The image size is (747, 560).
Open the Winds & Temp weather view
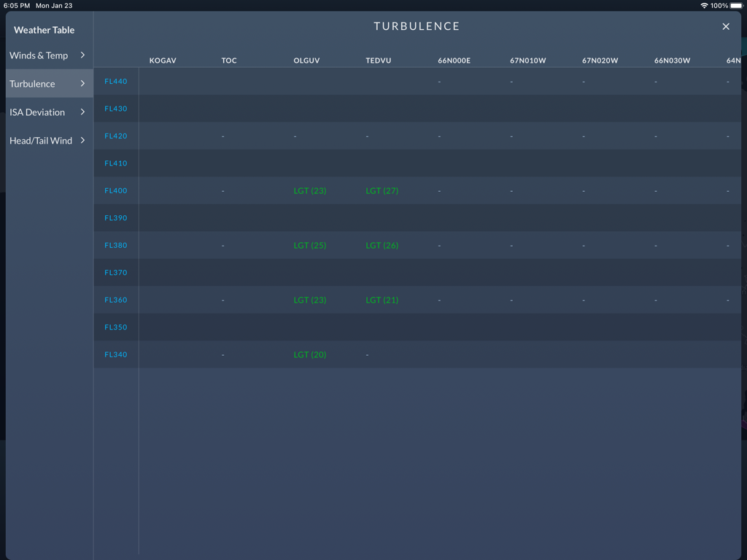click(x=39, y=55)
